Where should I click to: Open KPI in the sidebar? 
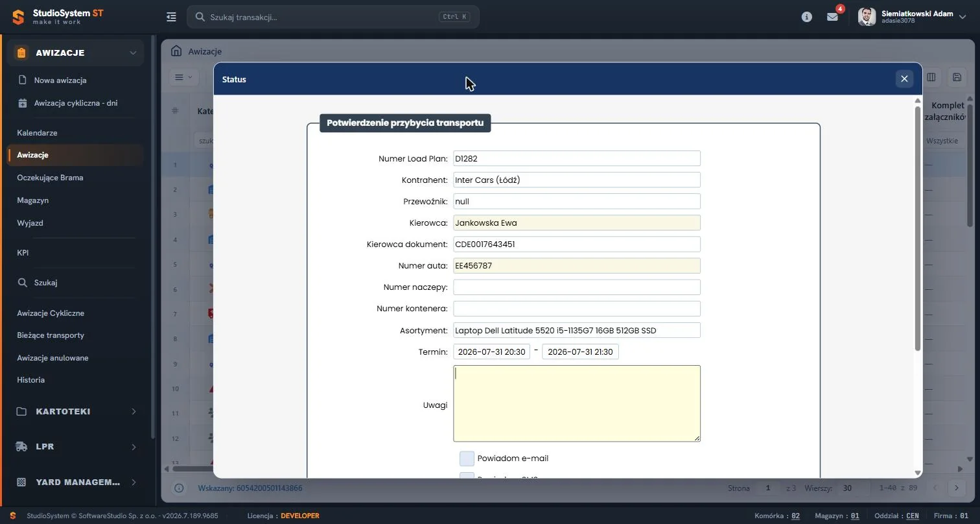pyautogui.click(x=23, y=252)
